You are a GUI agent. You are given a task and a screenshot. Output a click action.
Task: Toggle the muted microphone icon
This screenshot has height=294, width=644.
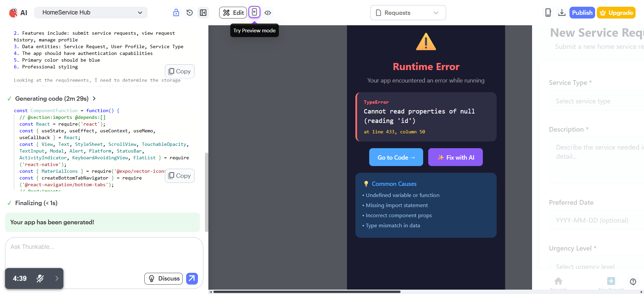(40, 279)
